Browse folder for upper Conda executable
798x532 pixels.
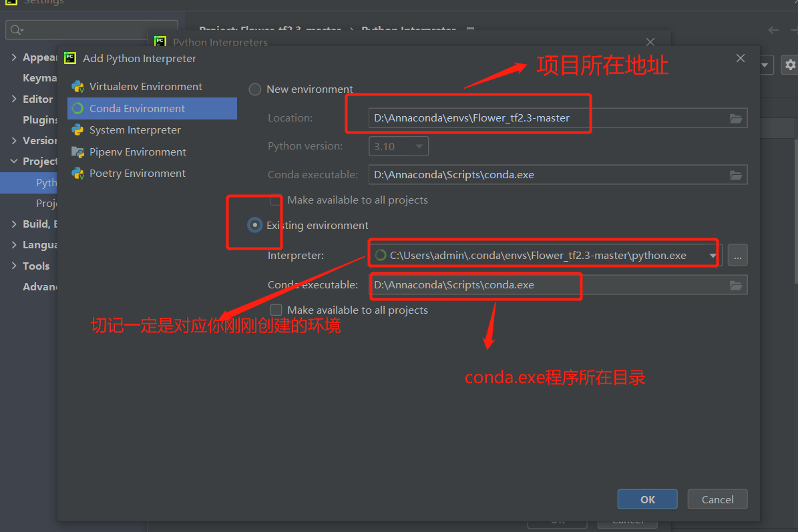[736, 175]
